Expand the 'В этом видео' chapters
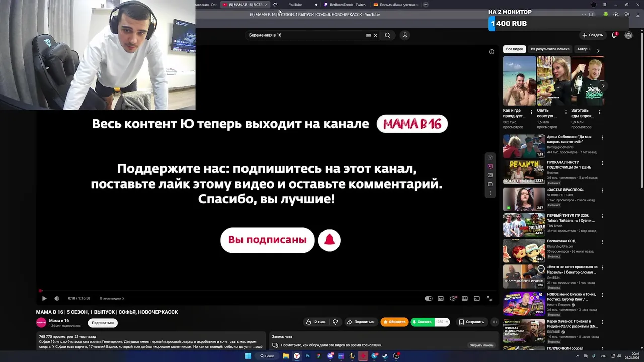The width and height of the screenshot is (644, 362). pyautogui.click(x=112, y=298)
